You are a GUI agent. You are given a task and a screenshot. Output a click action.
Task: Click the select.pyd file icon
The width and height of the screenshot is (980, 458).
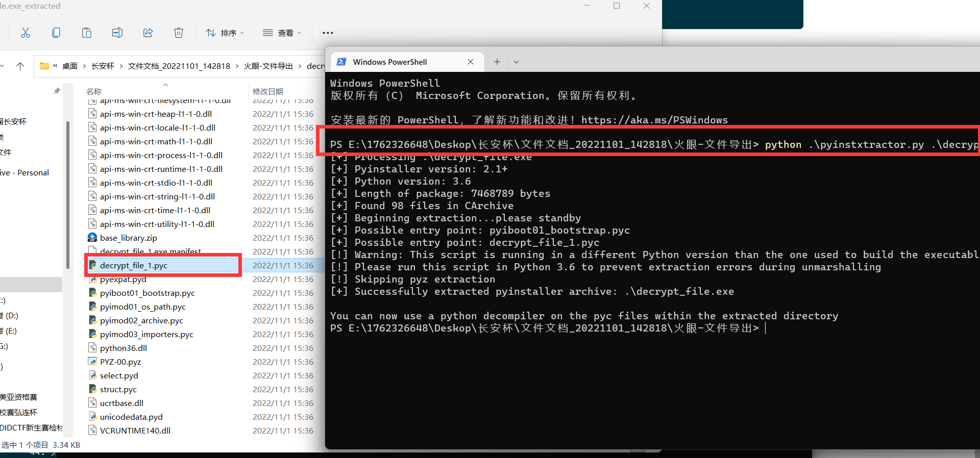(x=92, y=375)
